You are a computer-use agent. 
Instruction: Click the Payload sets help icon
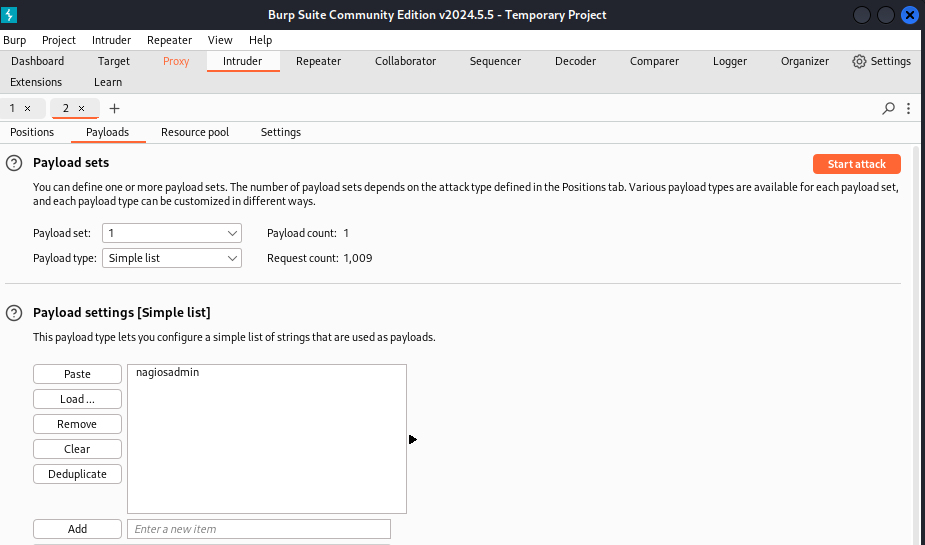(x=14, y=163)
